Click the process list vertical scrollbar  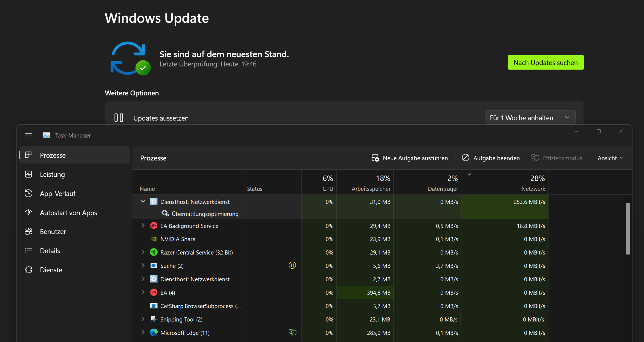(x=628, y=229)
